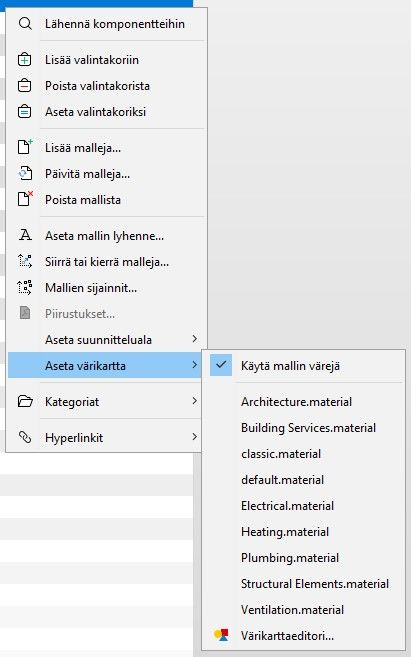
Task: Click the add-document icon beside Lisää malleja
Action: point(25,147)
